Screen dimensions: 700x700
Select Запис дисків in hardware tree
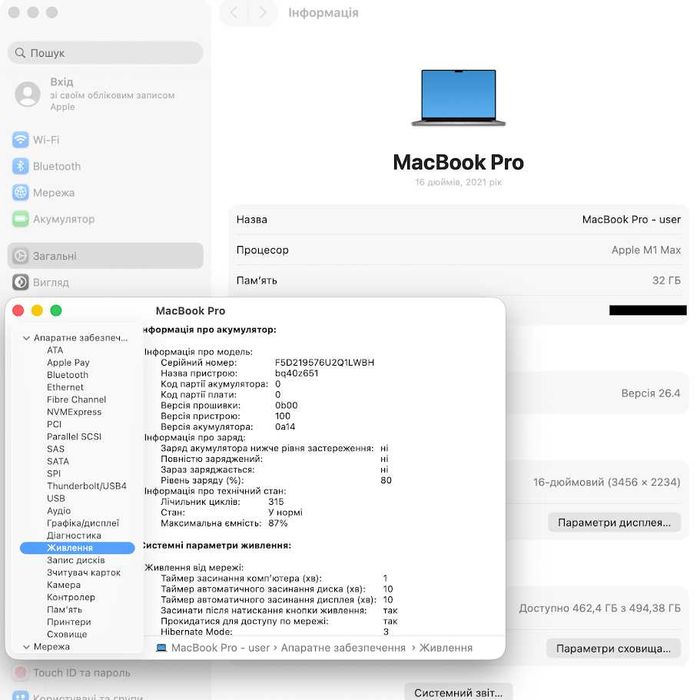click(76, 560)
